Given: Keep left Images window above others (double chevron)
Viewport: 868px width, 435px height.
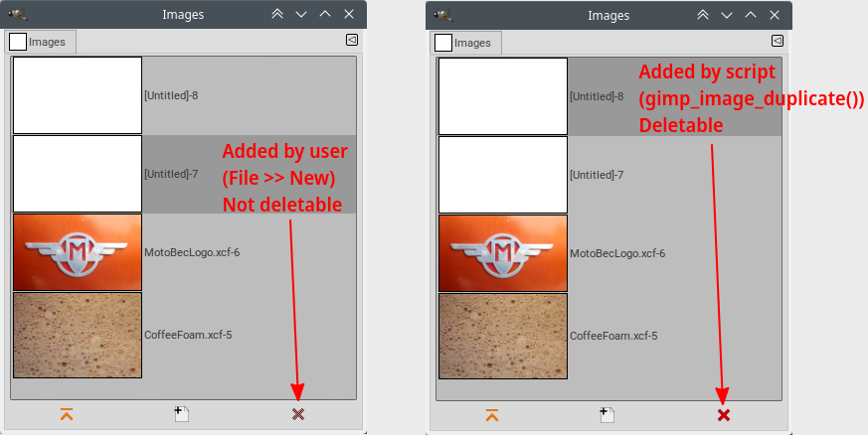Looking at the screenshot, I should (277, 14).
